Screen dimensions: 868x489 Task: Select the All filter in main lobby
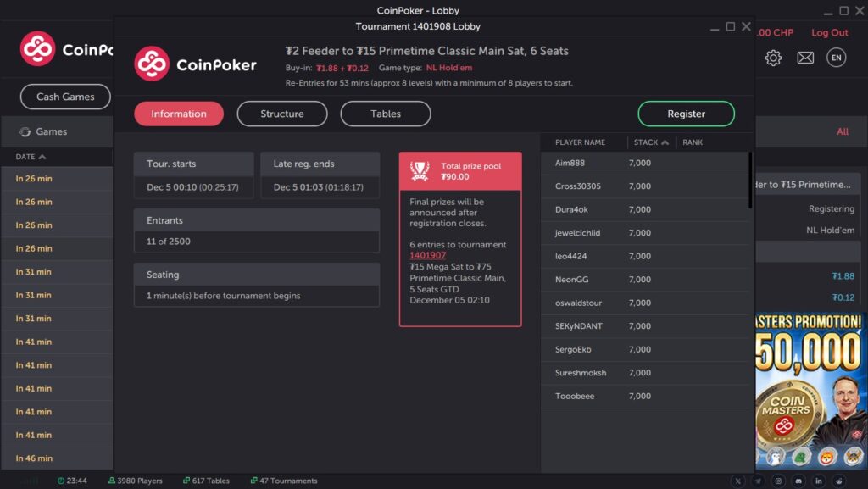click(843, 131)
